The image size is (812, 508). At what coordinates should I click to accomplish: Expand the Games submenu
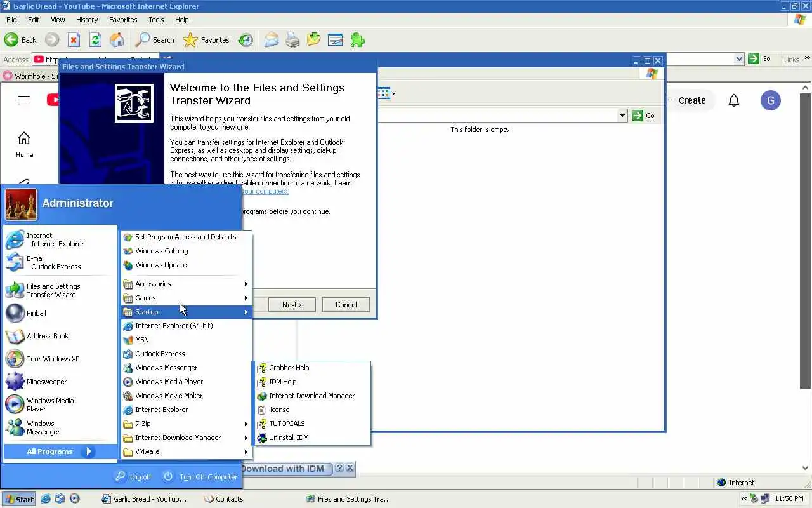187,298
